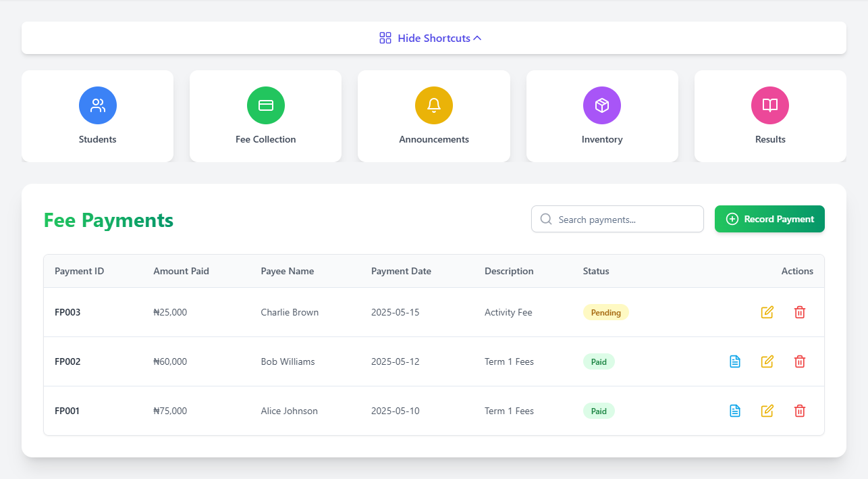Click the Payment Date column header
The height and width of the screenshot is (479, 868).
[401, 271]
